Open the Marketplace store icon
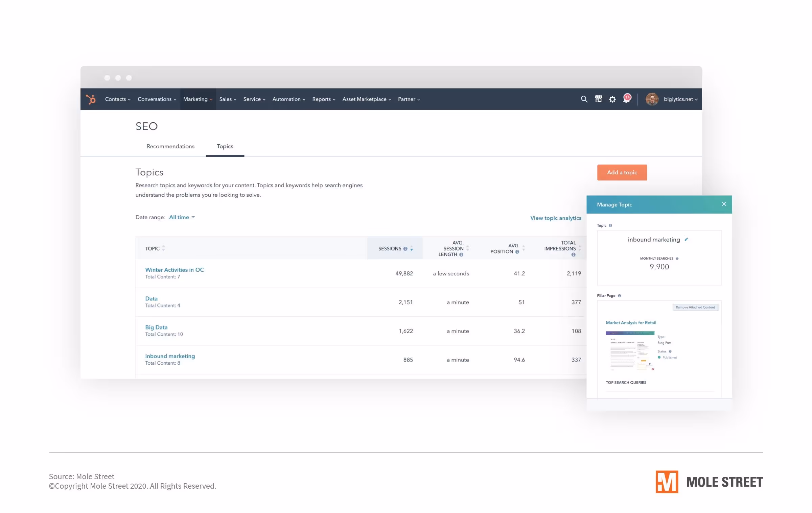This screenshot has width=812, height=513. pyautogui.click(x=598, y=99)
